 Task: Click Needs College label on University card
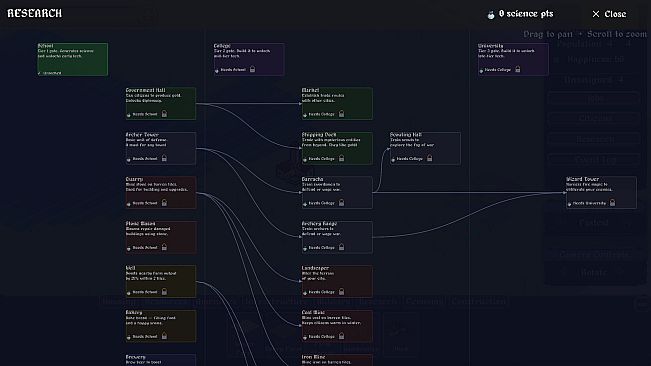click(x=497, y=70)
